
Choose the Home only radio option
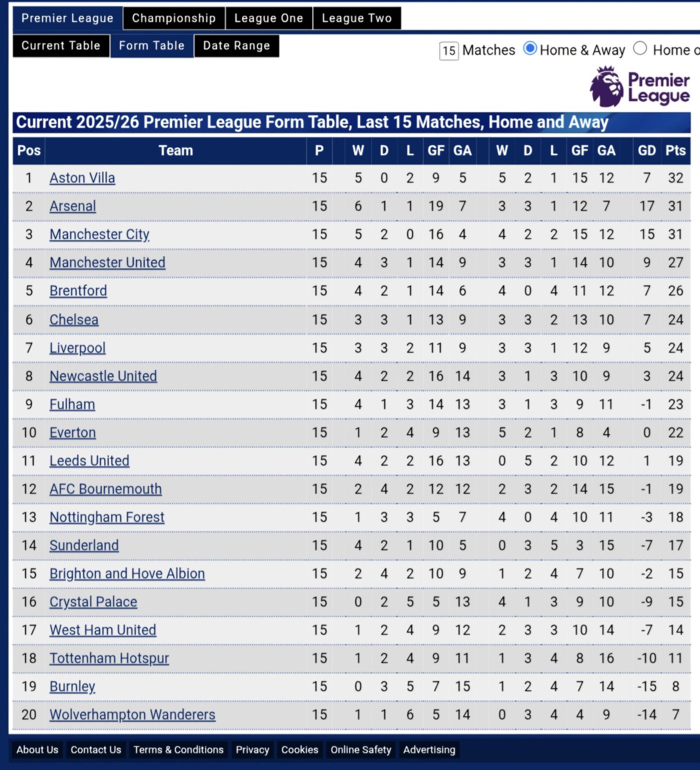tap(640, 49)
